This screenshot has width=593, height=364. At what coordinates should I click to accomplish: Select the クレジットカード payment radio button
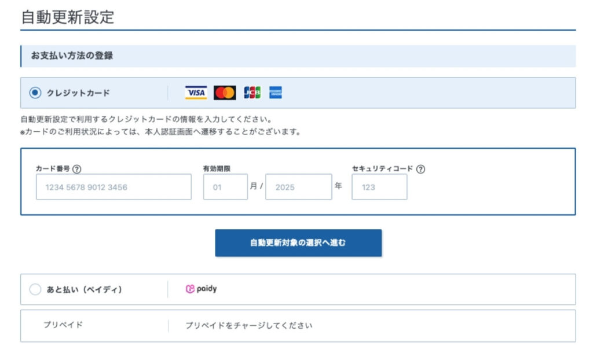36,92
